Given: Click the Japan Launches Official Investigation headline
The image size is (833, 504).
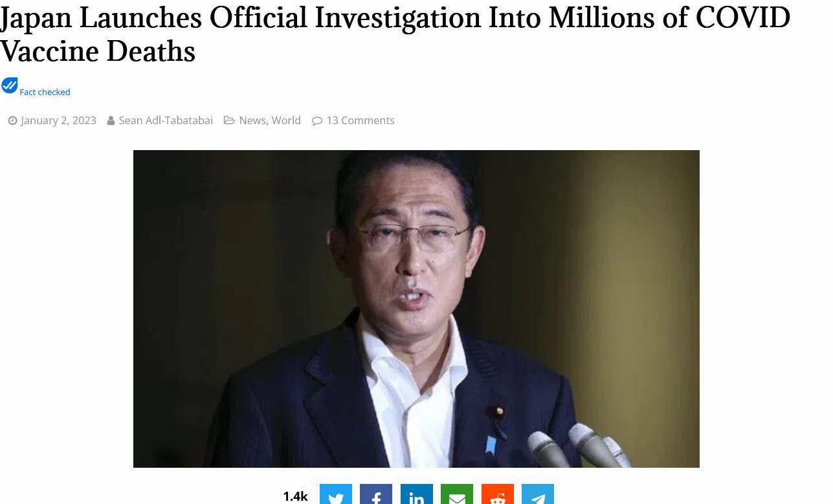Looking at the screenshot, I should 395,35.
